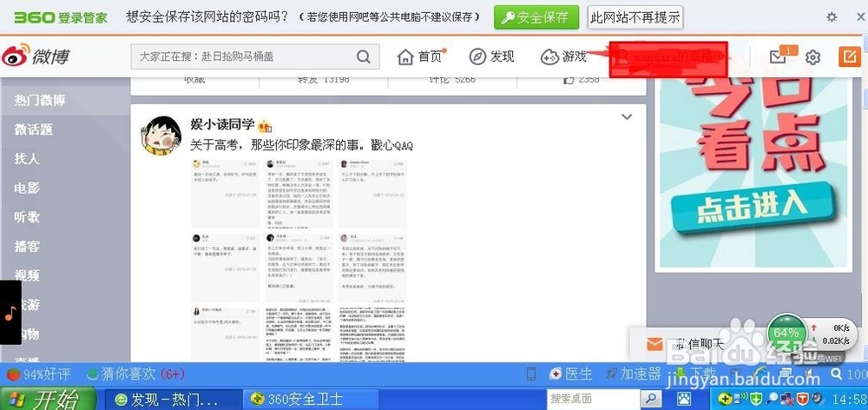Click 安全保存 green button
868x410 pixels.
click(536, 17)
